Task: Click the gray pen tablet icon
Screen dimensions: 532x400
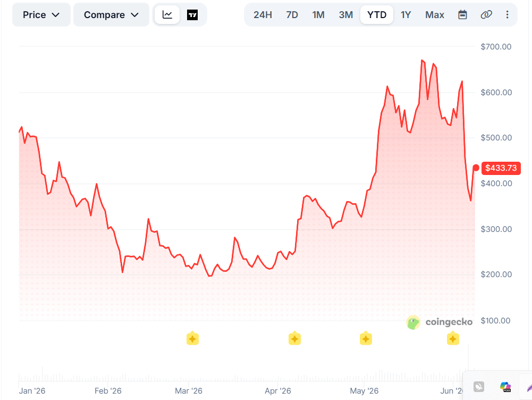Action: [479, 387]
